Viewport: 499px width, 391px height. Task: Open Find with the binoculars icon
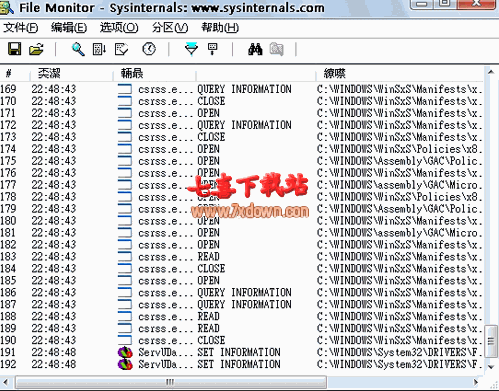pos(255,49)
